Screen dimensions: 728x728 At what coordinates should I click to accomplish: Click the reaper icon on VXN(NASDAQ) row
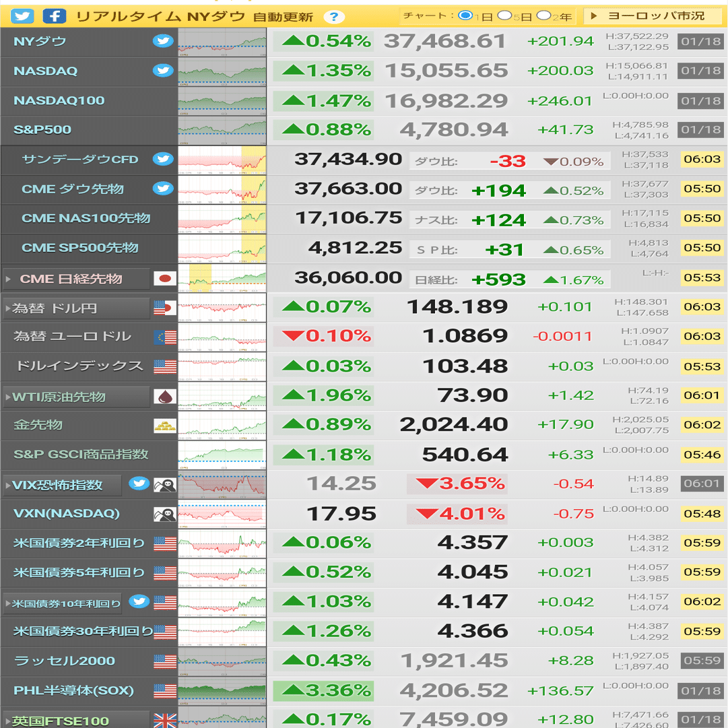165,514
